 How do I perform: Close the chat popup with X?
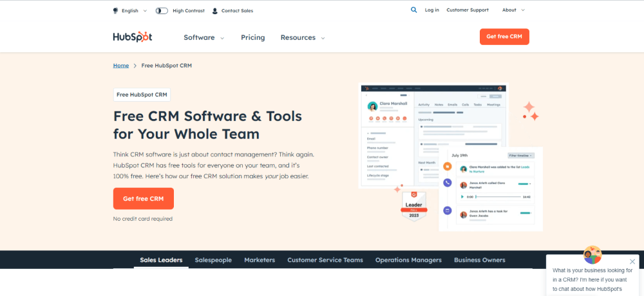632,261
